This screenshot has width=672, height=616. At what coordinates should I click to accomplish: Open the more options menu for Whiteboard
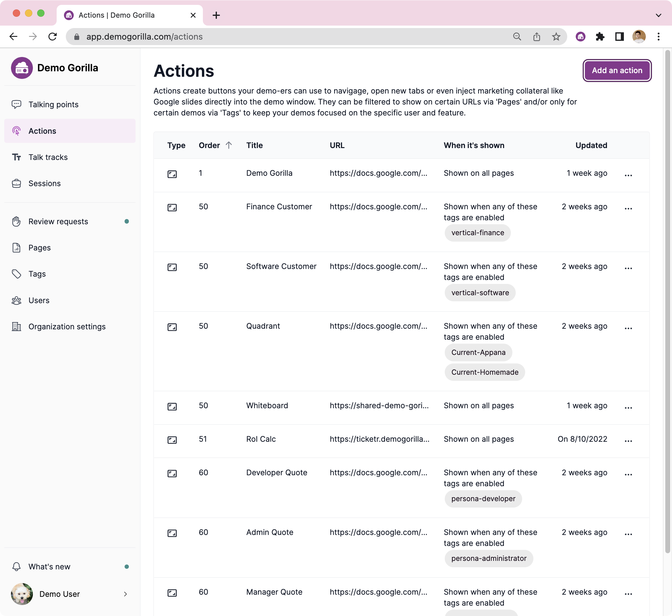coord(628,408)
